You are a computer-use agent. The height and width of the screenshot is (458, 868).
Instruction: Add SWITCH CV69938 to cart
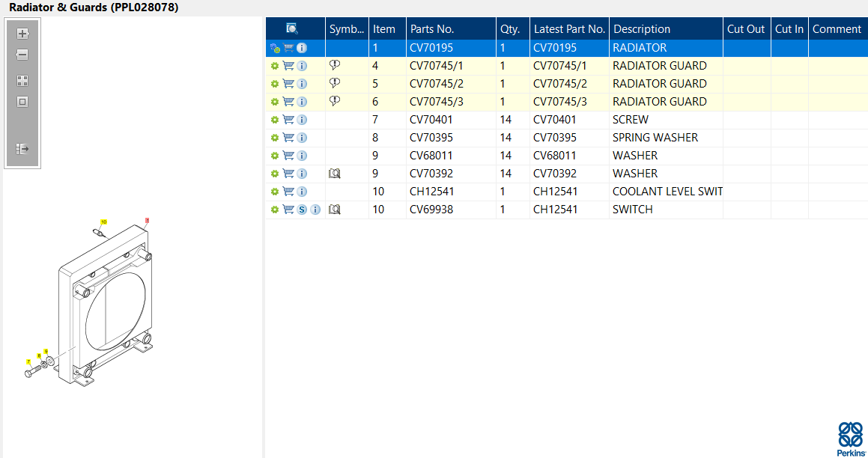[x=288, y=210]
